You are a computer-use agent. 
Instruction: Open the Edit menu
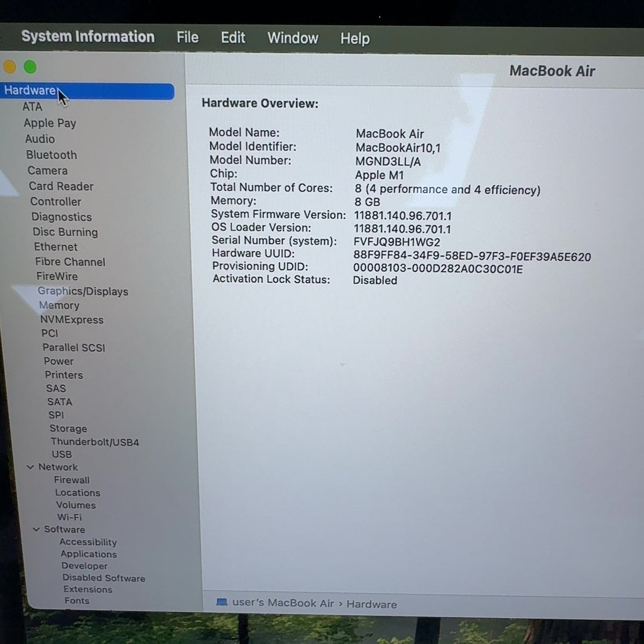tap(233, 38)
